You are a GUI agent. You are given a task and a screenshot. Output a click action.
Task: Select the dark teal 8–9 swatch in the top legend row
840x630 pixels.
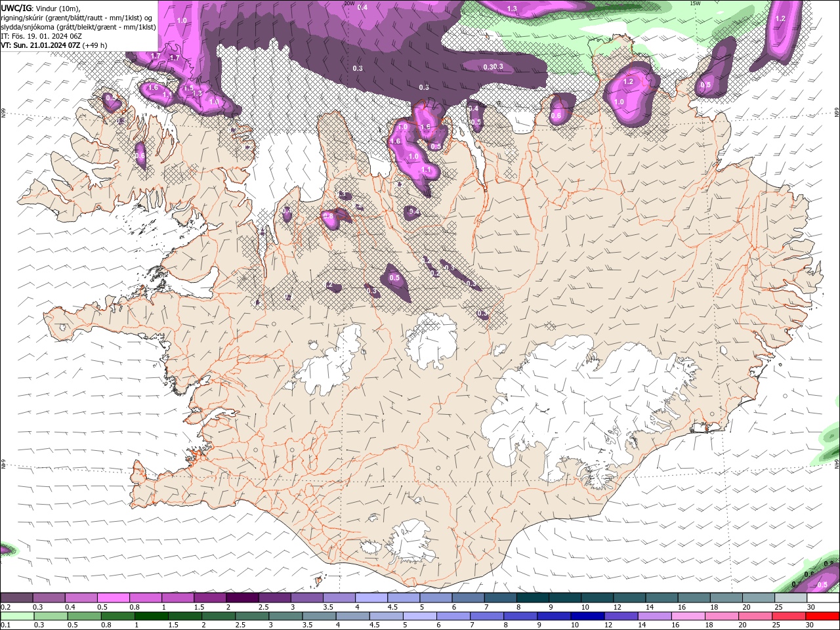point(533,598)
